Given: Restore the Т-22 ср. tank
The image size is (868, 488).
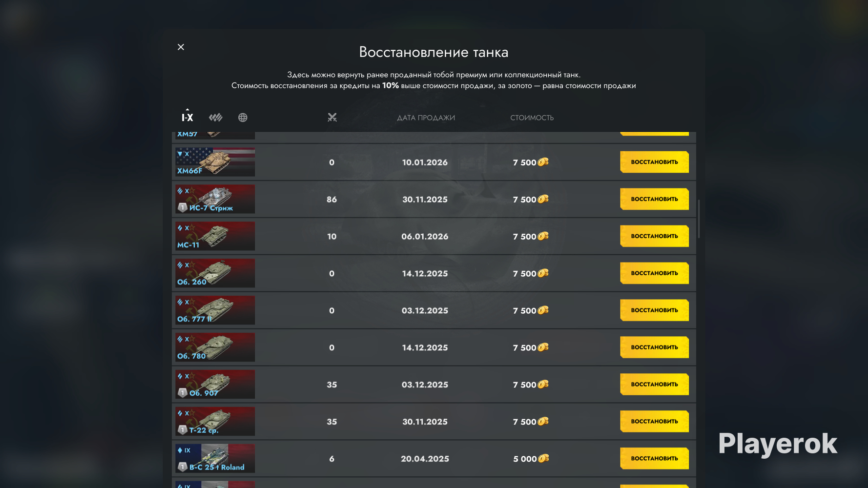Looking at the screenshot, I should 654,421.
